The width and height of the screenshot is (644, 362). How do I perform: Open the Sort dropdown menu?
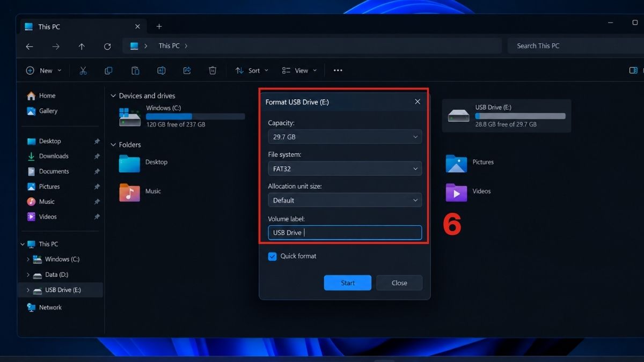pos(252,70)
